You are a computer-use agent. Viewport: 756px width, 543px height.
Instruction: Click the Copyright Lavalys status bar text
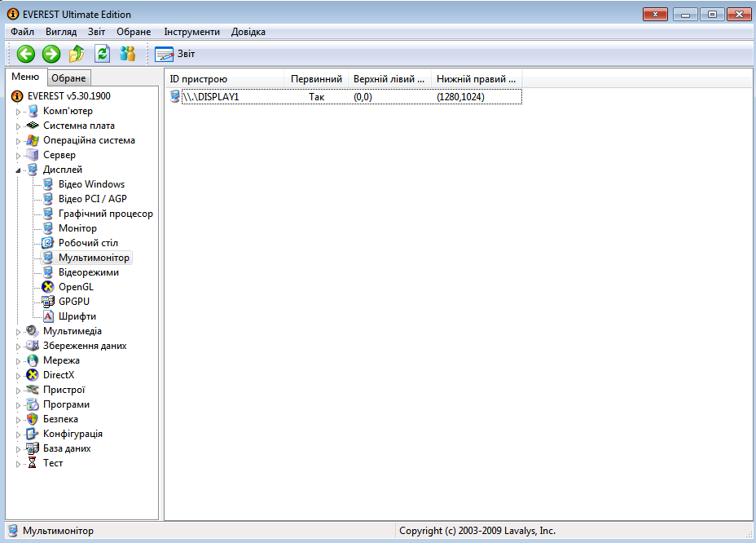pos(477,531)
